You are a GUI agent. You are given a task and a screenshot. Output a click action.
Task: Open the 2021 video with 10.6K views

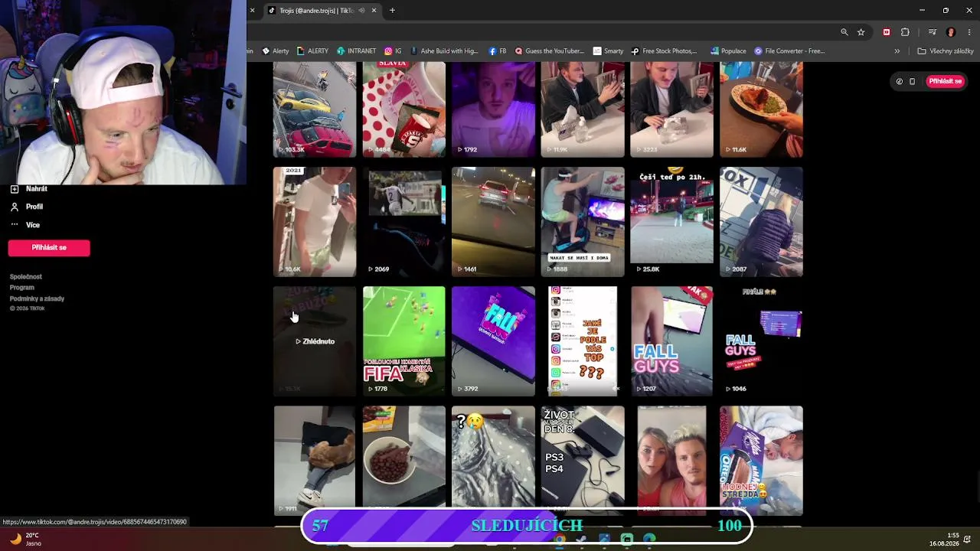pos(315,222)
